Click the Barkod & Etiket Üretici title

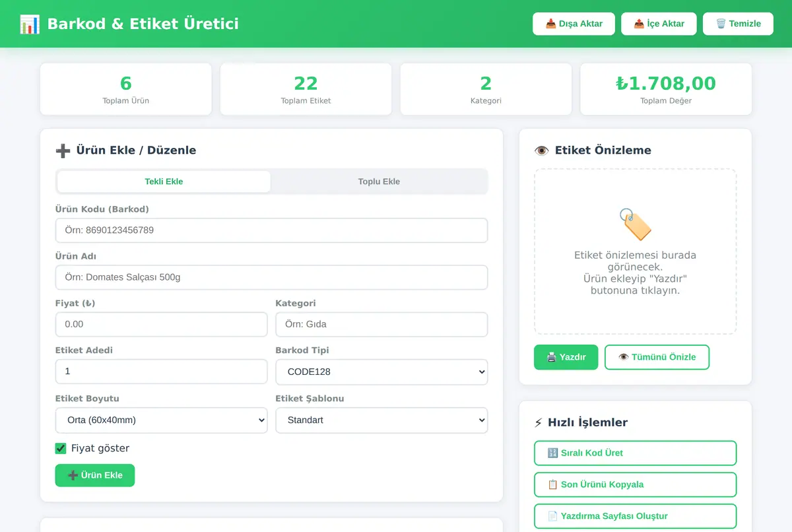(143, 24)
